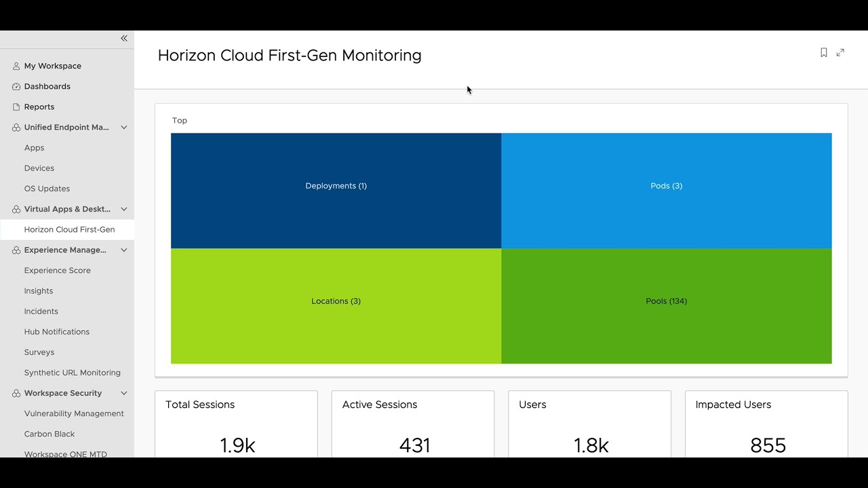Click the Workspace Security section icon

pos(16,392)
